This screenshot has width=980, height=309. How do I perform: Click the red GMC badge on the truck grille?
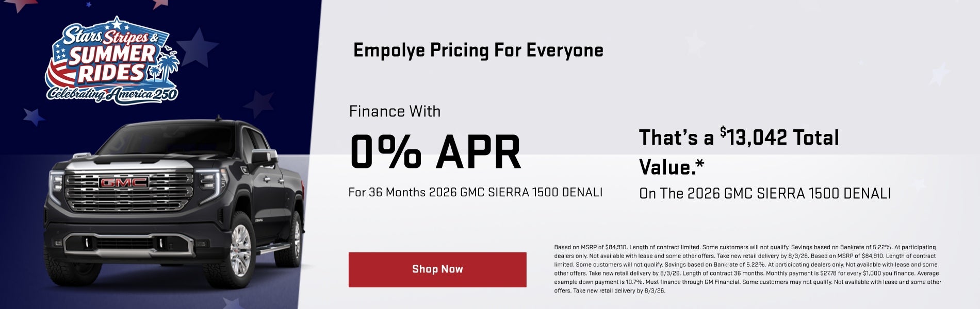click(124, 183)
